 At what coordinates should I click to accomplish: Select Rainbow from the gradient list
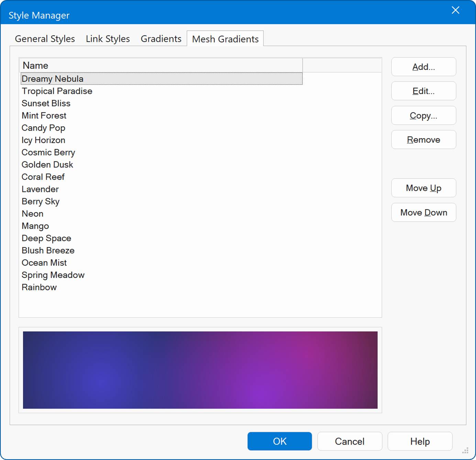click(39, 287)
